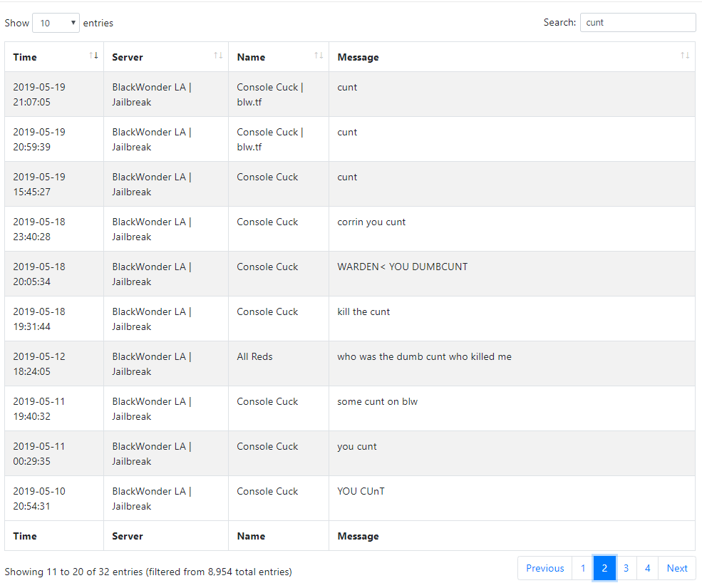This screenshot has height=588, width=702.
Task: Select the row by All Reds
Action: (x=350, y=363)
